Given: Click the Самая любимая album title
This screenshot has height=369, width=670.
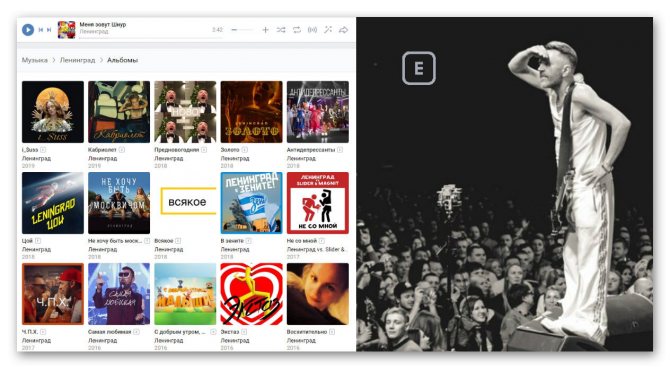Looking at the screenshot, I should tap(109, 332).
